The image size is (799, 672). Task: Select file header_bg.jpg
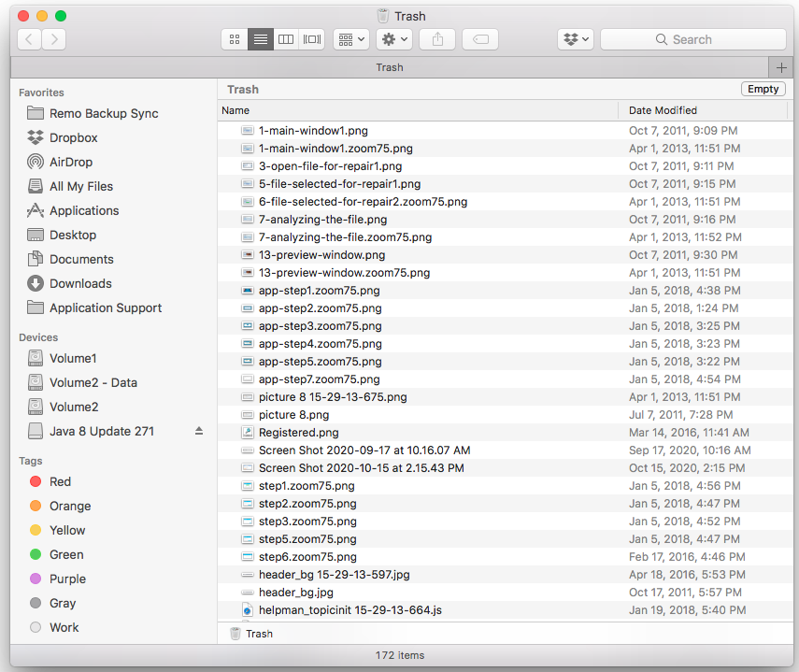pyautogui.click(x=505, y=592)
